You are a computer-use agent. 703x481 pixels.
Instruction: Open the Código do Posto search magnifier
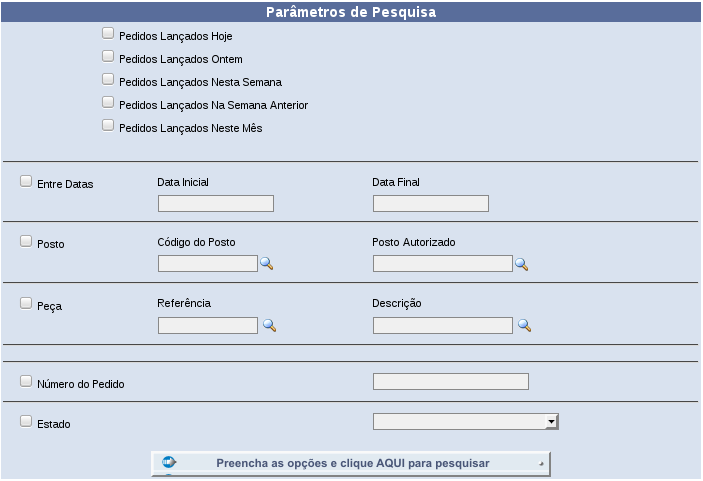(x=266, y=264)
